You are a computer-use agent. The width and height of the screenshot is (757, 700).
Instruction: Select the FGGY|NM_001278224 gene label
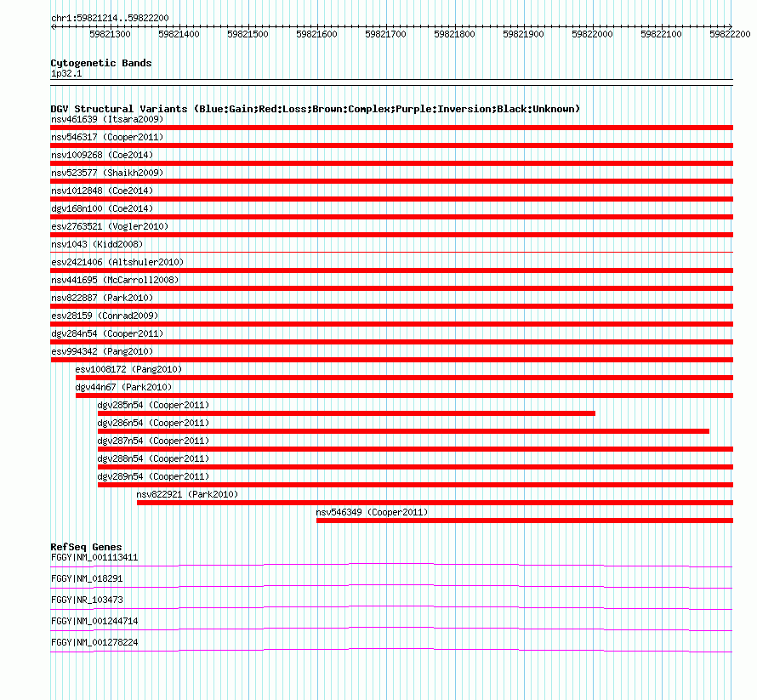(x=94, y=642)
